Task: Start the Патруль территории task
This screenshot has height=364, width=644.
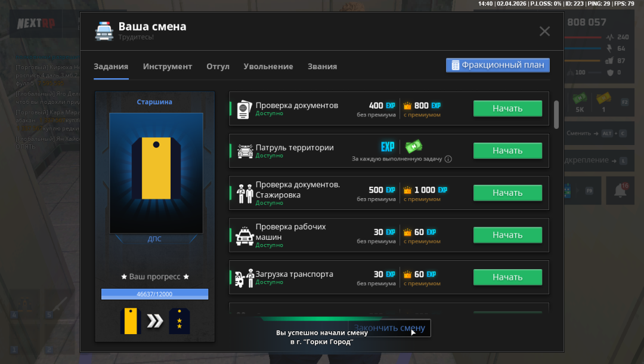Action: coord(507,151)
